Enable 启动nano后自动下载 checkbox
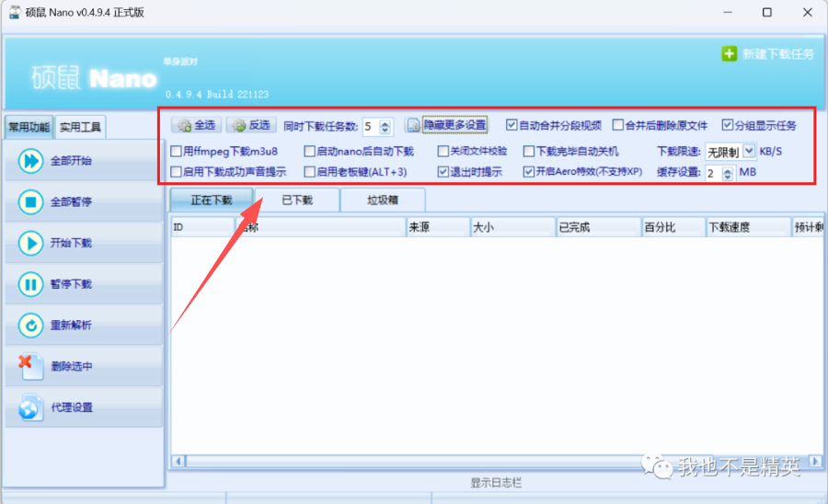The image size is (828, 504). coord(310,152)
